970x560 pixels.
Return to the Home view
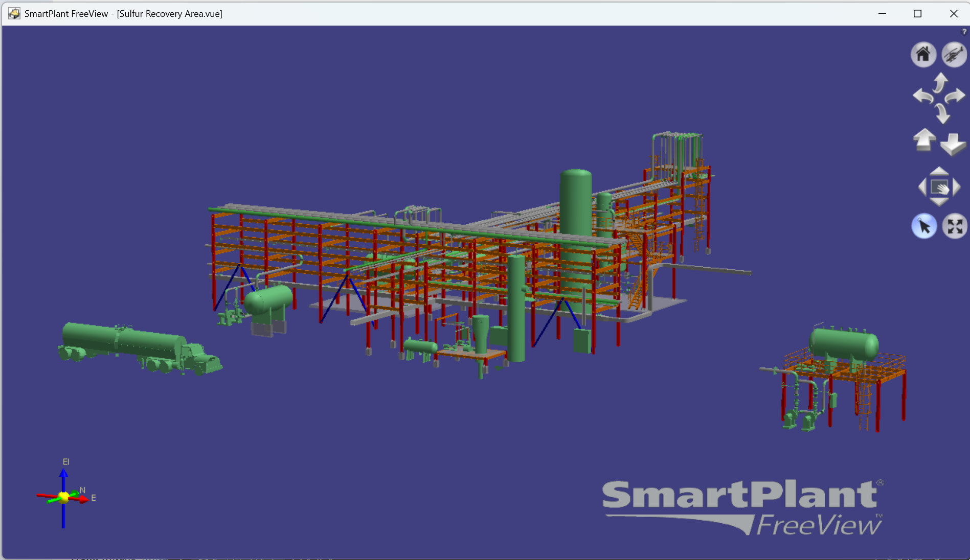point(923,54)
